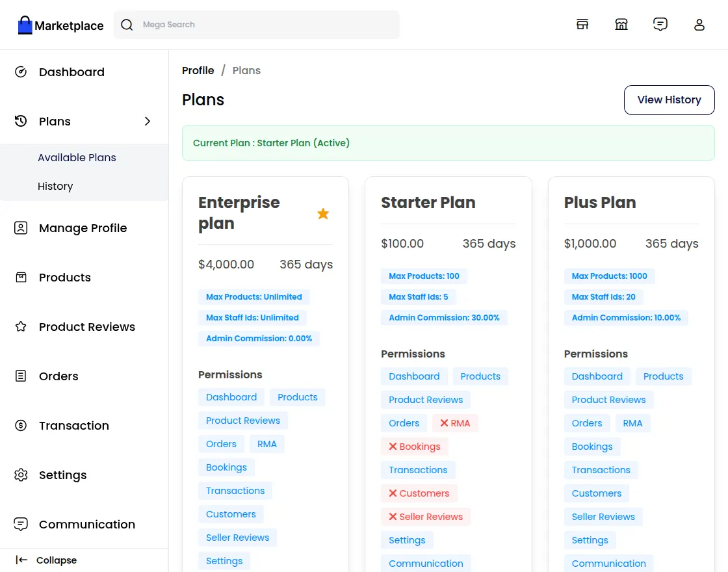728x572 pixels.
Task: Open the chat messages icon in header
Action: 660,25
